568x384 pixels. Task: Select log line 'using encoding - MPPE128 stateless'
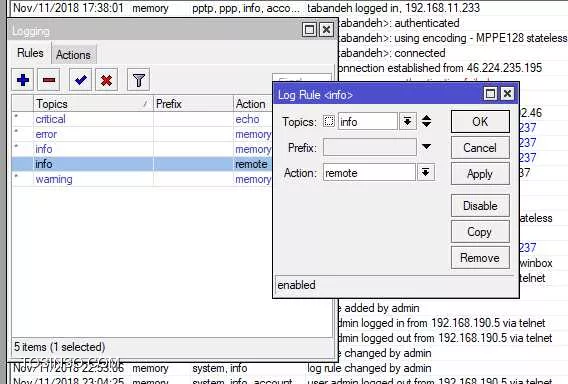tap(480, 38)
